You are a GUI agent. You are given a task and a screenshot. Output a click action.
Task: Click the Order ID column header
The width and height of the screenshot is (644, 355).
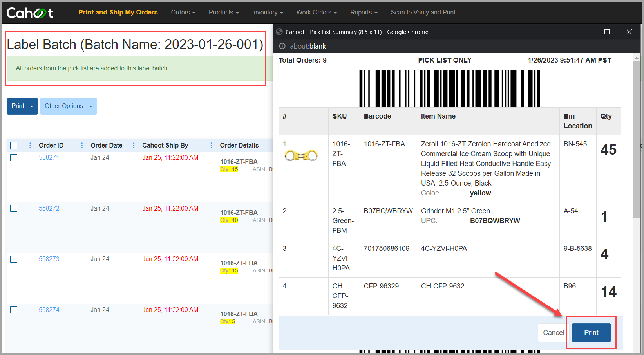pos(51,146)
